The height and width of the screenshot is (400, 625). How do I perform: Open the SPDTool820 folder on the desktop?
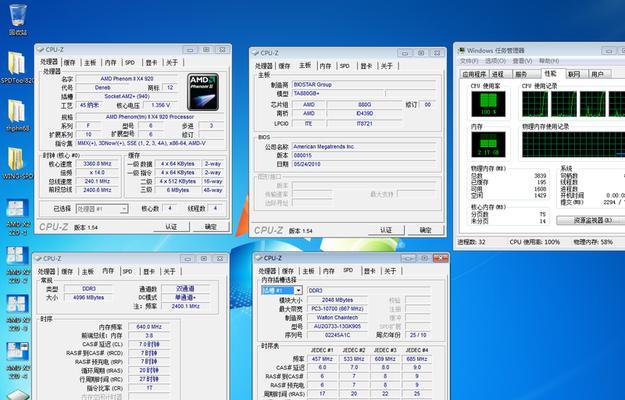[x=17, y=67]
